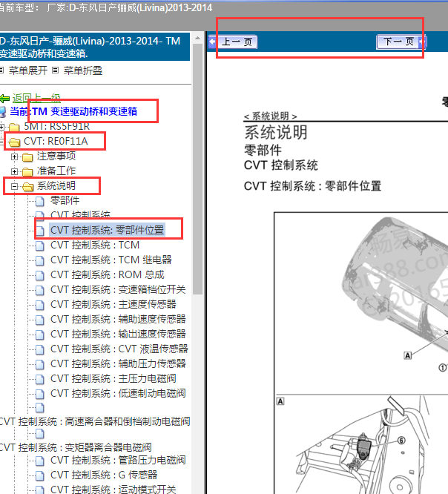This screenshot has width=448, height=494.
Task: Click document icon beside 输出速度传感器
Action: 40,335
